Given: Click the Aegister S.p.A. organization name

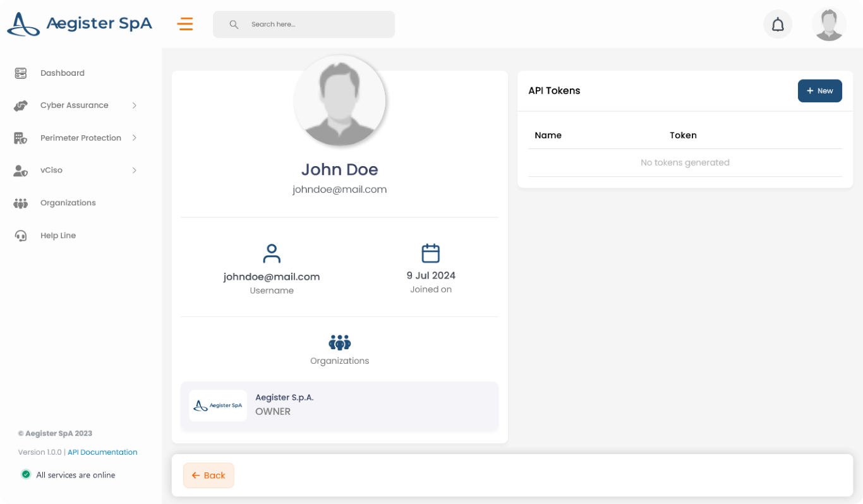Looking at the screenshot, I should [x=284, y=397].
